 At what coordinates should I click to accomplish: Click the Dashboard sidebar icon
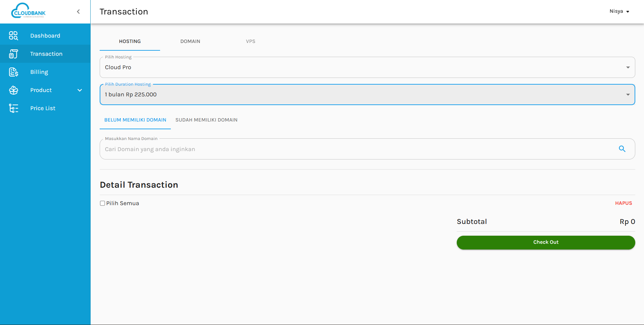13,36
